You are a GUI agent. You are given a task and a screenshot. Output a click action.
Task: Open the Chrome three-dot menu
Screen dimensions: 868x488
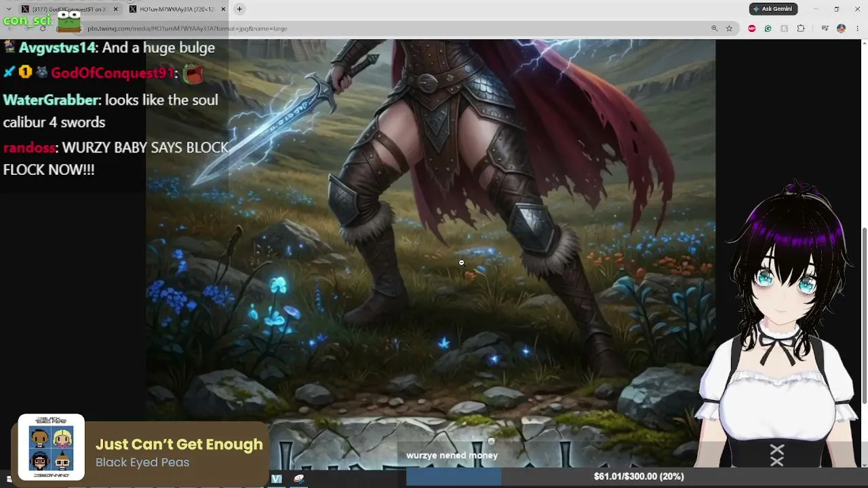pos(857,28)
